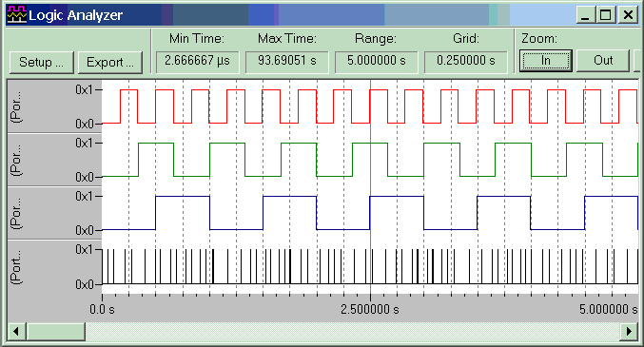Image resolution: width=644 pixels, height=347 pixels.
Task: Select the red signal channel label
Action: [17, 106]
